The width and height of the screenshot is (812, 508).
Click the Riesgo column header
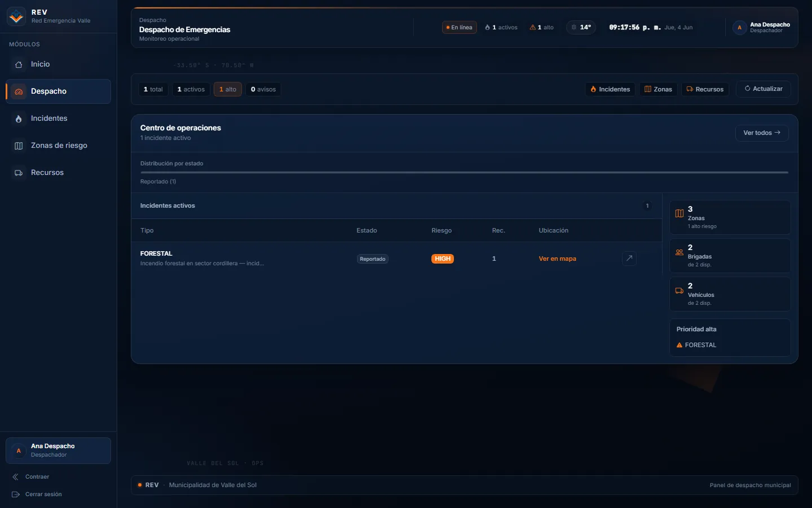point(442,230)
